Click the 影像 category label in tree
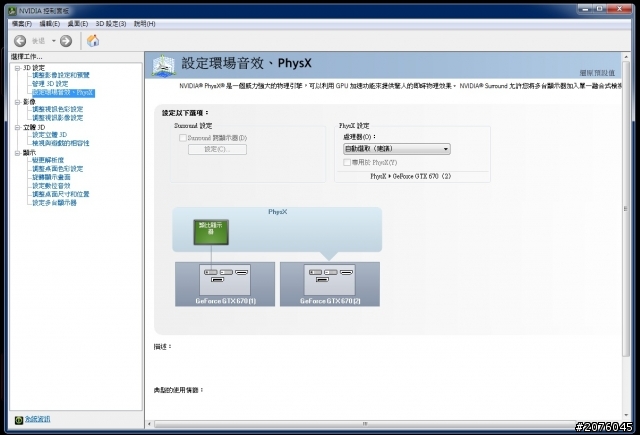This screenshot has height=435, width=640. point(29,102)
